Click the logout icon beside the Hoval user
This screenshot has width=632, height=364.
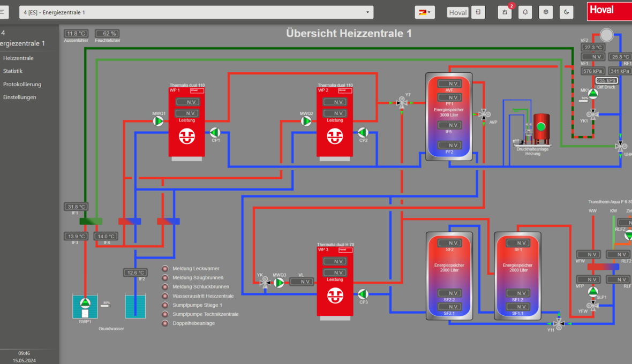(x=478, y=12)
